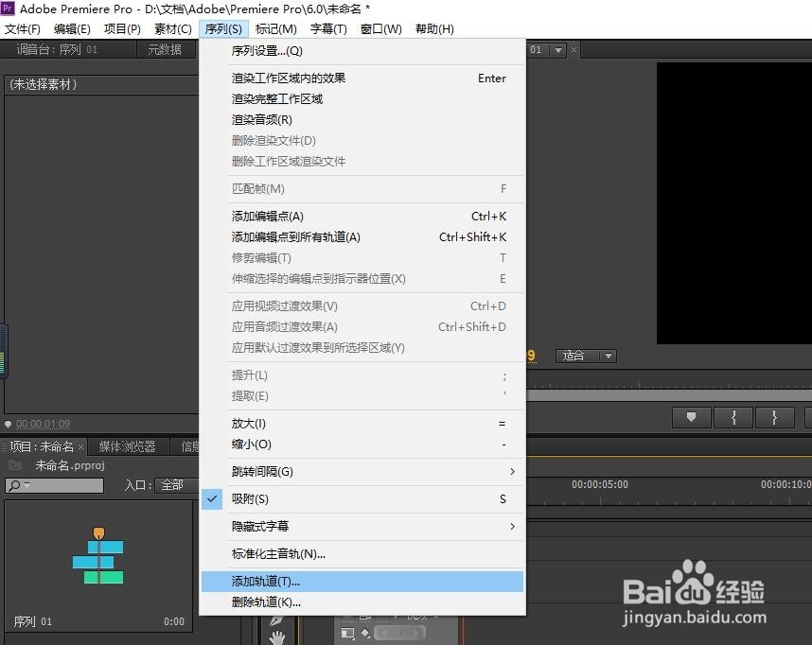
Task: Open the 标记(M) menu
Action: pyautogui.click(x=276, y=29)
